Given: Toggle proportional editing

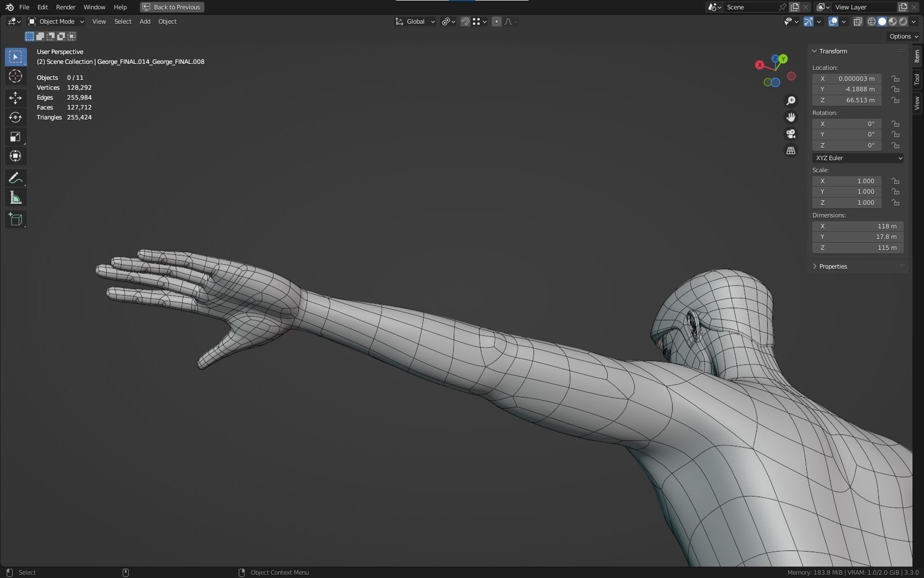Looking at the screenshot, I should 497,21.
